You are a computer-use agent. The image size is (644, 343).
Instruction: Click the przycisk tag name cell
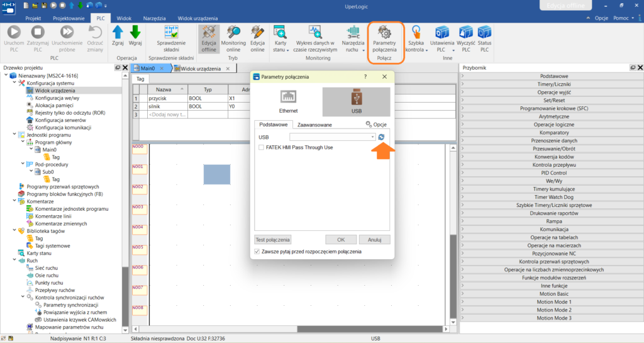[x=167, y=99]
